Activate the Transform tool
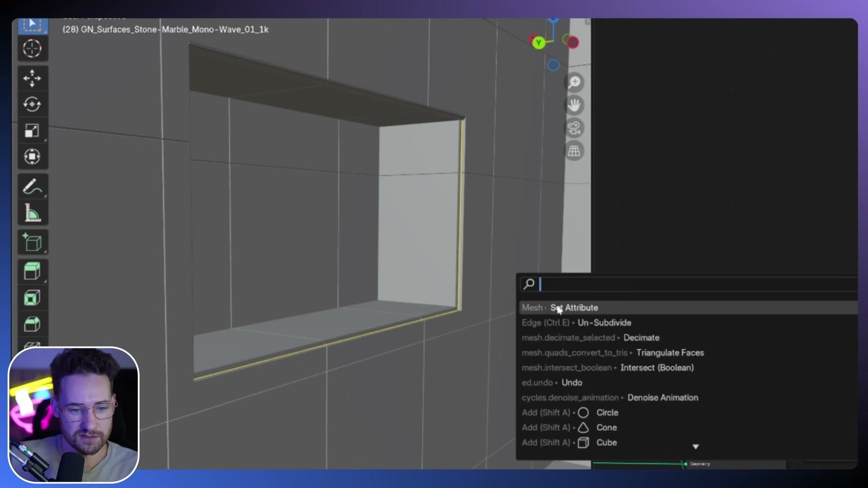 coord(32,157)
